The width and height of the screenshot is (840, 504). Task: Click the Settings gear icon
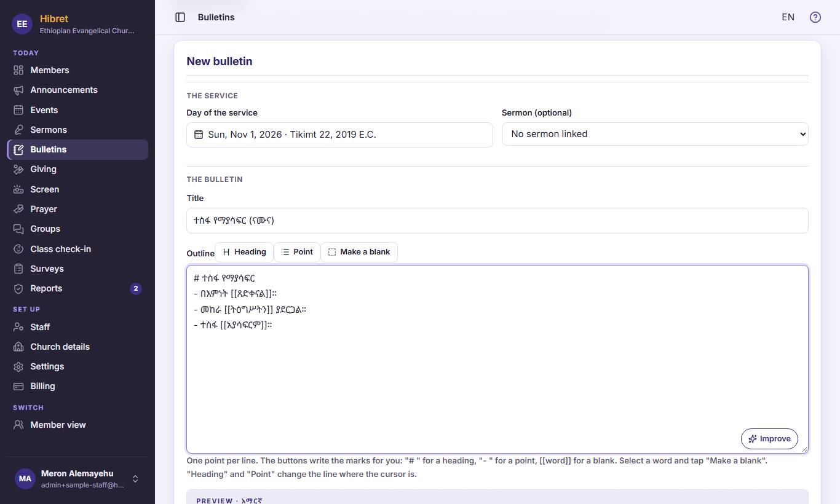18,366
